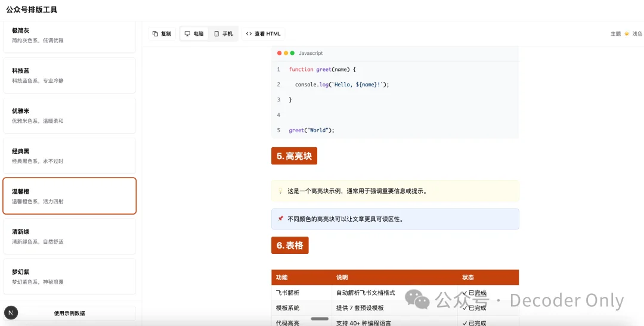
Task: Click the round N logo badge
Action: click(11, 313)
